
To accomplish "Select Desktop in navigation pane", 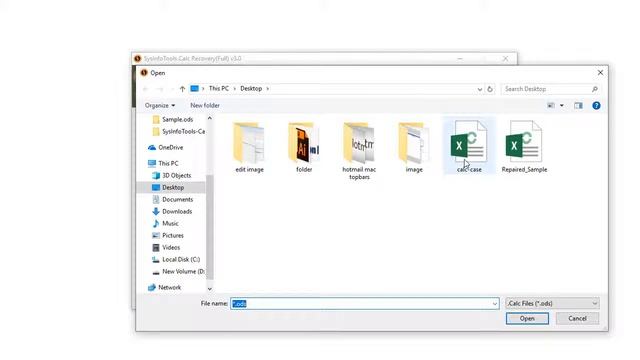I will [171, 187].
